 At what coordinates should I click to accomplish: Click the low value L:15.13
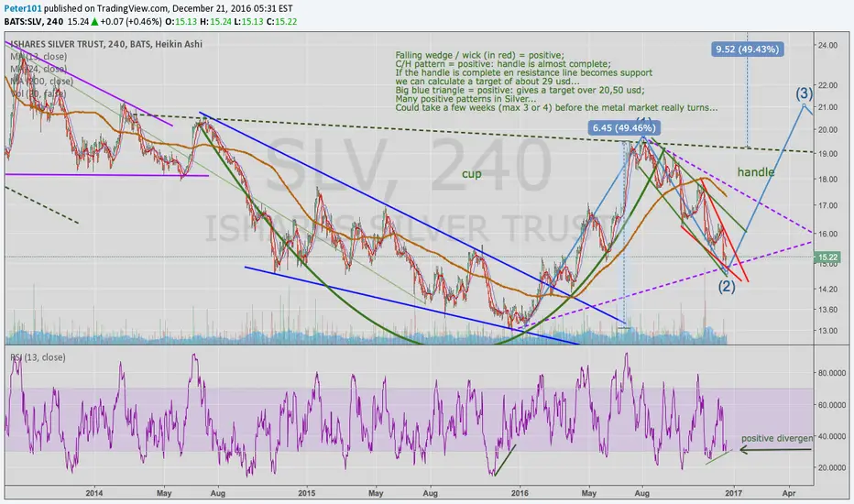[x=247, y=22]
